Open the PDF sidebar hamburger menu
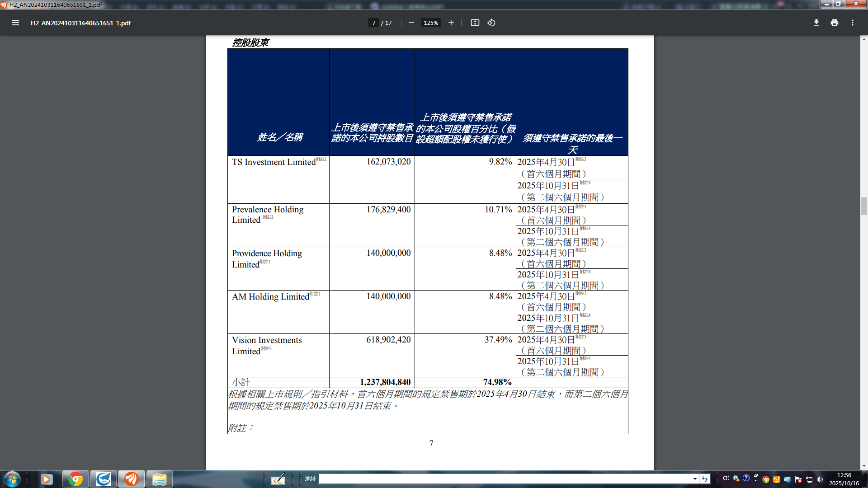 (x=15, y=23)
